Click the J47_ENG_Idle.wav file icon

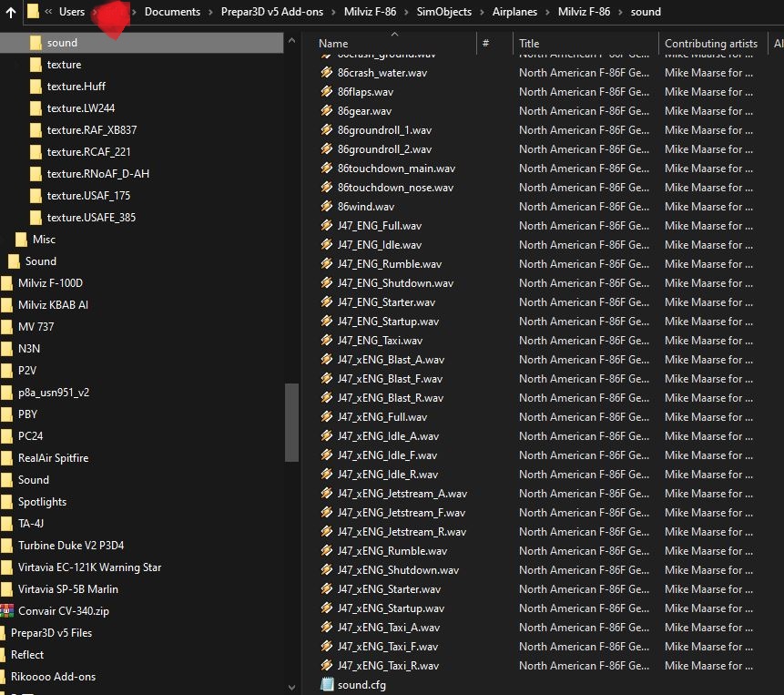click(327, 244)
